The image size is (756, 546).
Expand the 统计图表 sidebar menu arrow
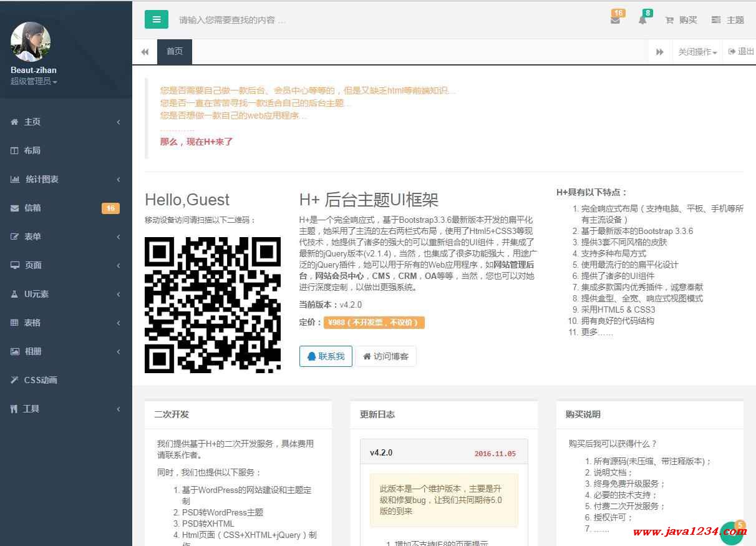tap(119, 180)
